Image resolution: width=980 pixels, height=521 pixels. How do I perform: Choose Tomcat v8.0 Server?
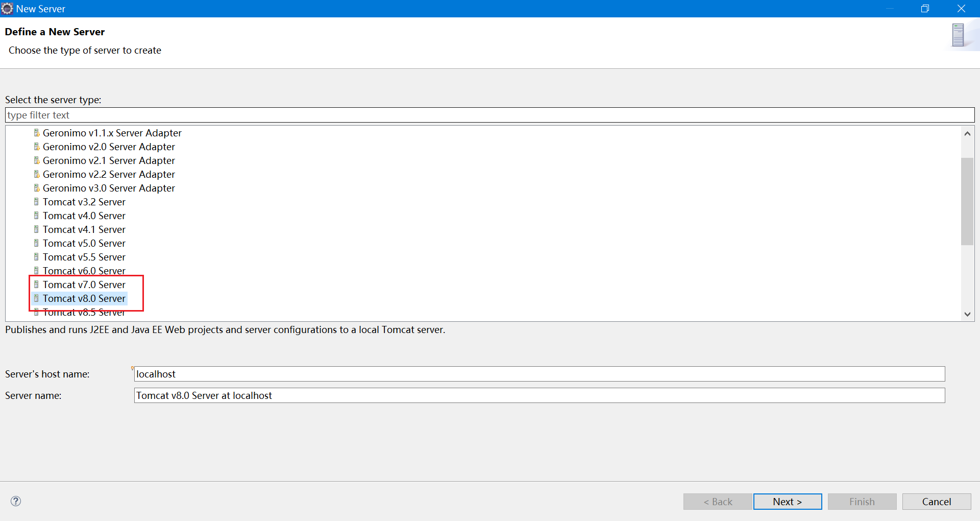[x=84, y=298]
